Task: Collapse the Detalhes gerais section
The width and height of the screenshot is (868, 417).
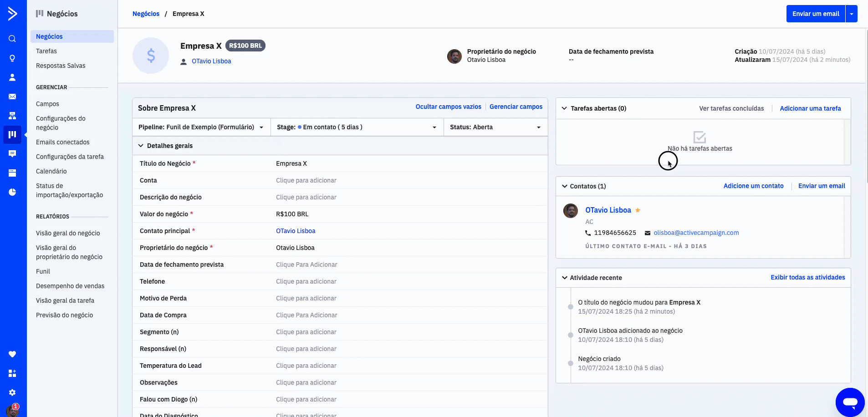Action: click(141, 146)
